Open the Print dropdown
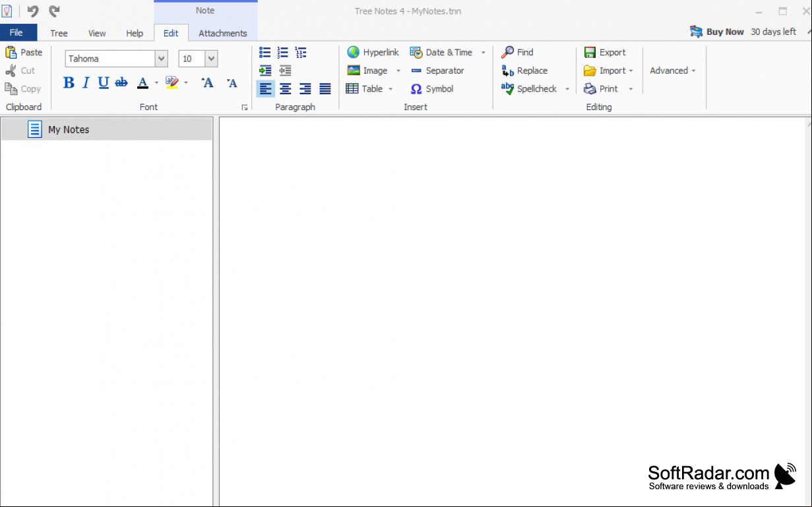The image size is (812, 507). point(631,89)
